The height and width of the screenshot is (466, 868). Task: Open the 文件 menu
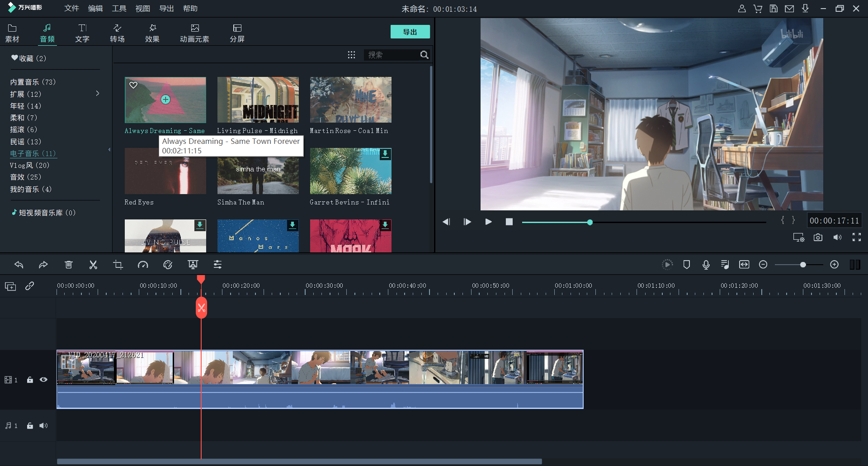point(71,9)
